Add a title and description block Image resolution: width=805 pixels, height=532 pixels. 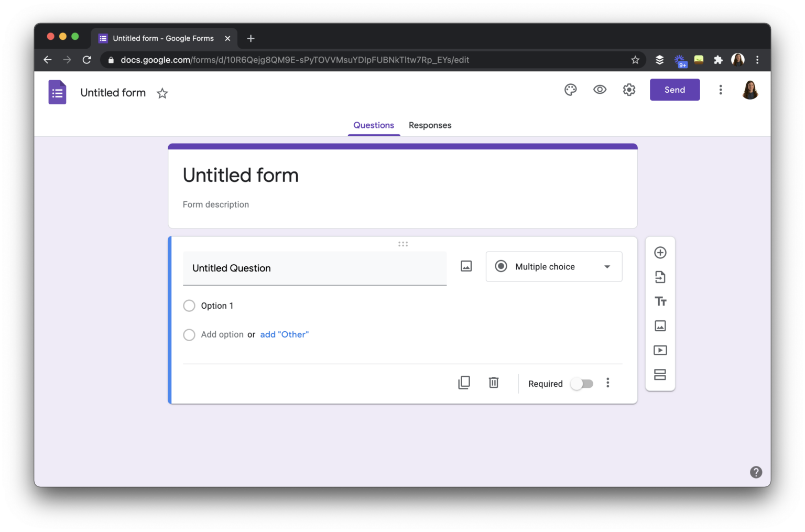660,301
